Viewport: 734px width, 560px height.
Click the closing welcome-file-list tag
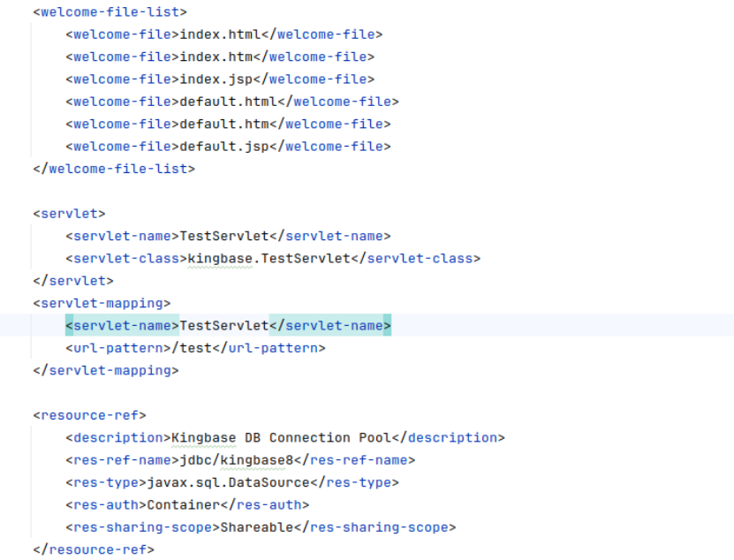point(114,169)
